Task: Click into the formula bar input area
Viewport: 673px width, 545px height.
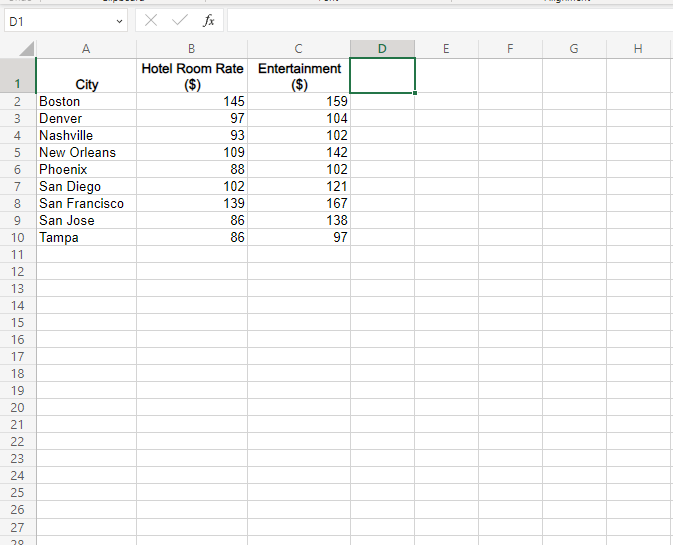Action: (x=450, y=21)
